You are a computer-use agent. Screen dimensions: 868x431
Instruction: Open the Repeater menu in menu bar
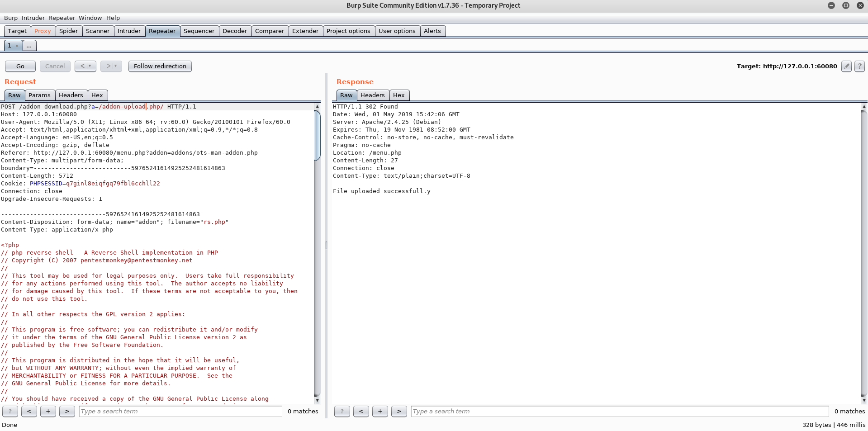[x=62, y=18]
